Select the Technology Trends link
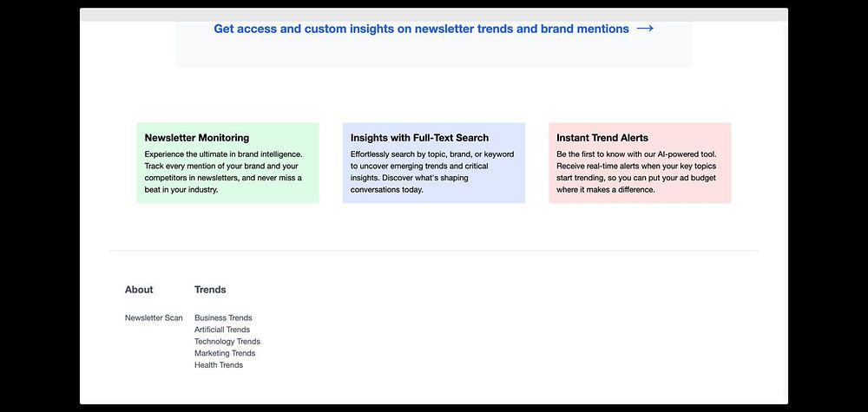The image size is (868, 412). 227,342
